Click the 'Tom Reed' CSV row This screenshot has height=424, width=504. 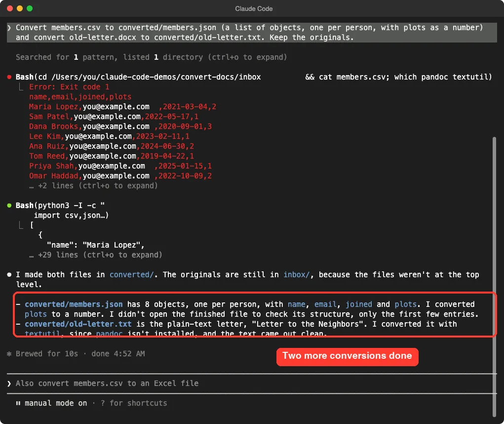click(112, 156)
